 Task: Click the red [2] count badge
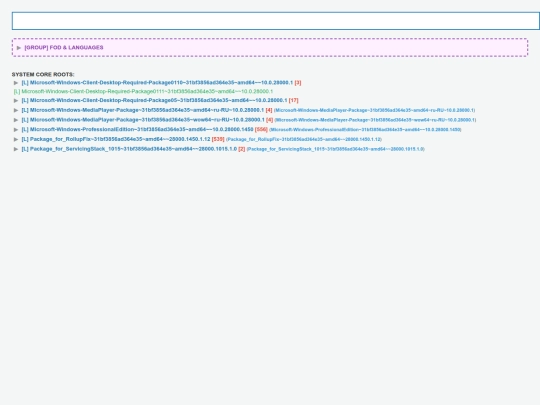click(x=242, y=149)
